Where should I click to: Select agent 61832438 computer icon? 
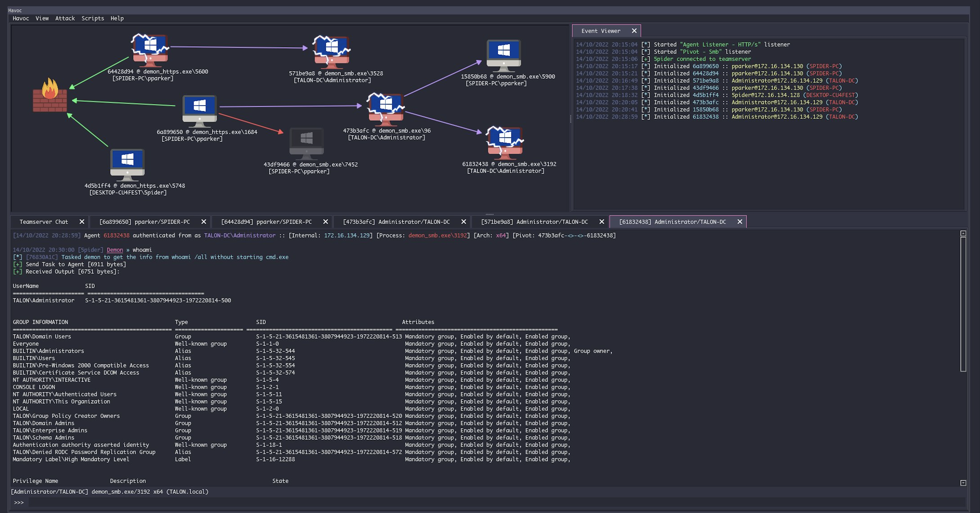[x=505, y=143]
